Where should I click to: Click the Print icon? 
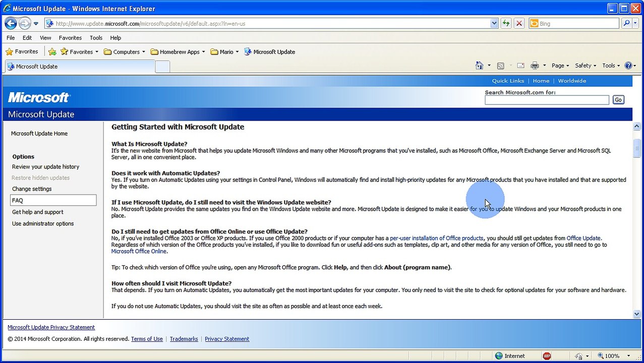tap(535, 66)
